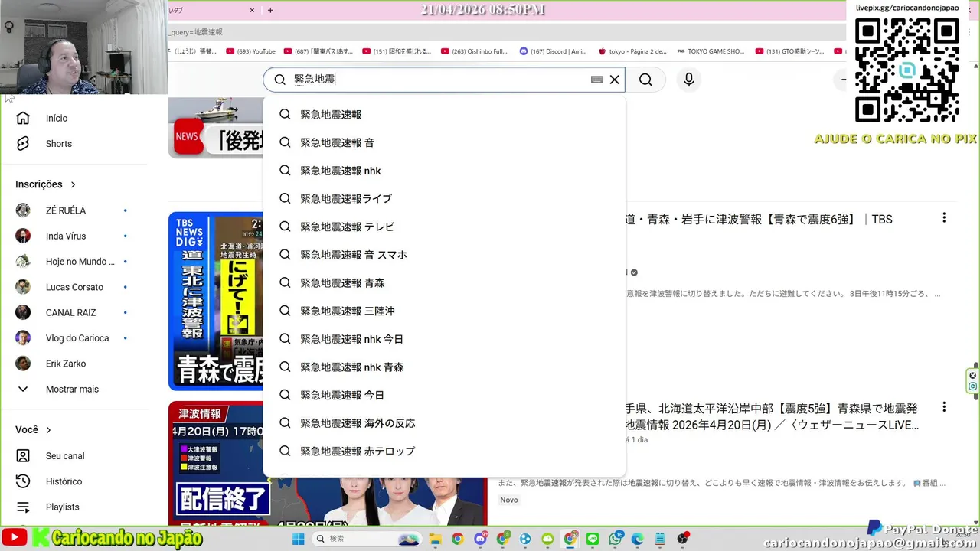
Task: Start voice search with microphone icon
Action: (x=688, y=80)
